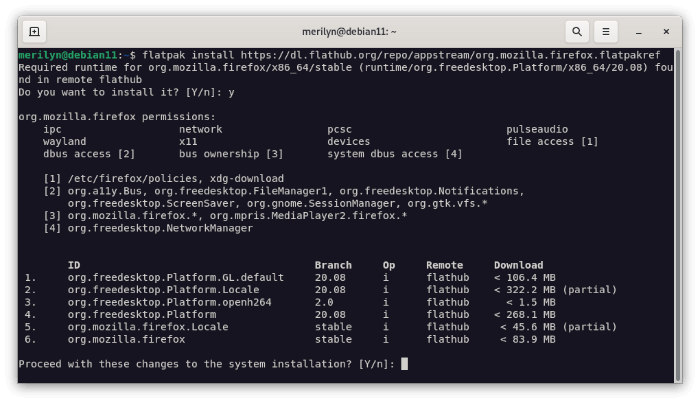Click the org.mozilla.firefox.Locale entry
This screenshot has height=400, width=700.
(148, 327)
